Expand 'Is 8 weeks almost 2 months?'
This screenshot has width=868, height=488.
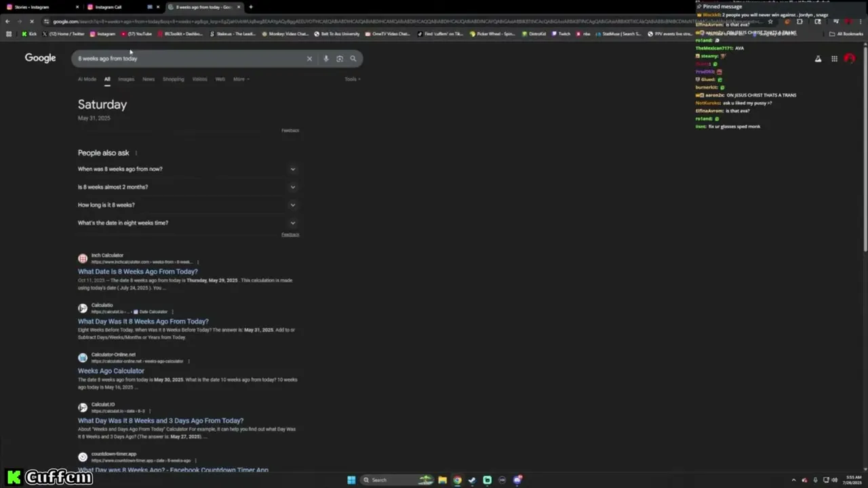click(189, 187)
